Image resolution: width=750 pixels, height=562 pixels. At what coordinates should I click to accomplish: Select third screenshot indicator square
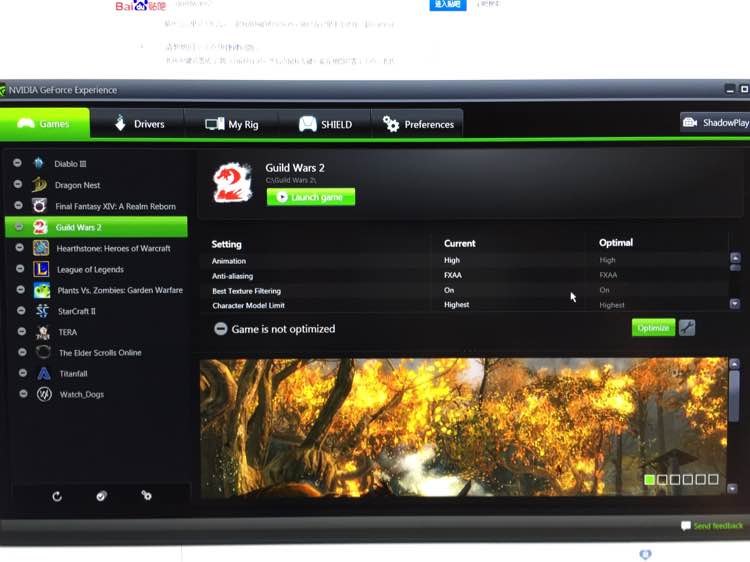coord(675,479)
